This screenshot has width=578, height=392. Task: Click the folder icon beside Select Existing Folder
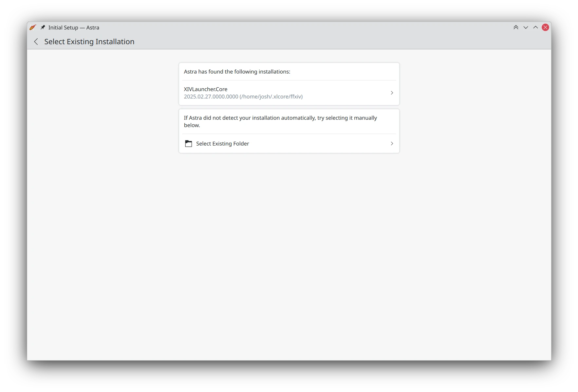[189, 144]
